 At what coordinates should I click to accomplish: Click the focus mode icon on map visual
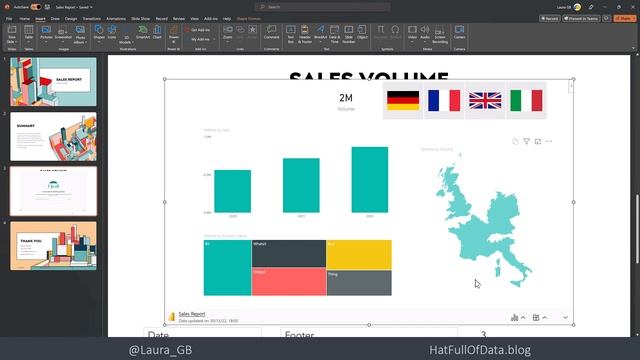(x=538, y=141)
